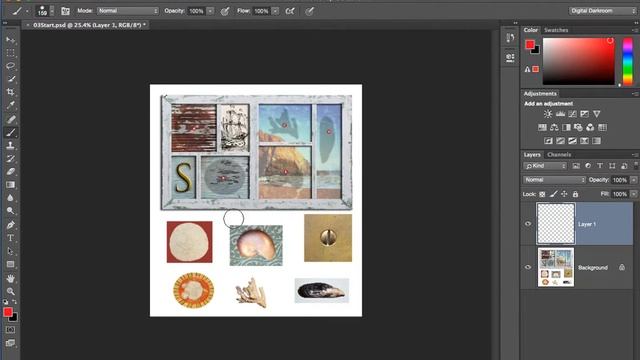Select the Clone Stamp tool
The image size is (640, 360).
click(11, 145)
